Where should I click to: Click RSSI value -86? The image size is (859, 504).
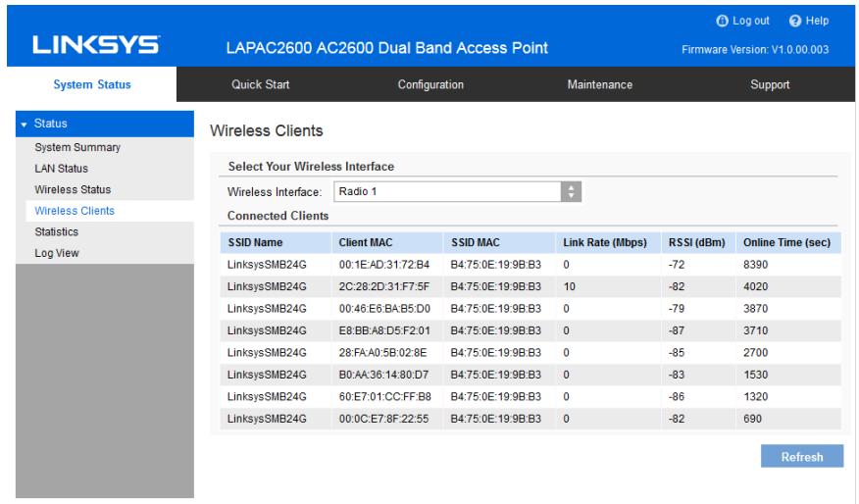click(677, 396)
